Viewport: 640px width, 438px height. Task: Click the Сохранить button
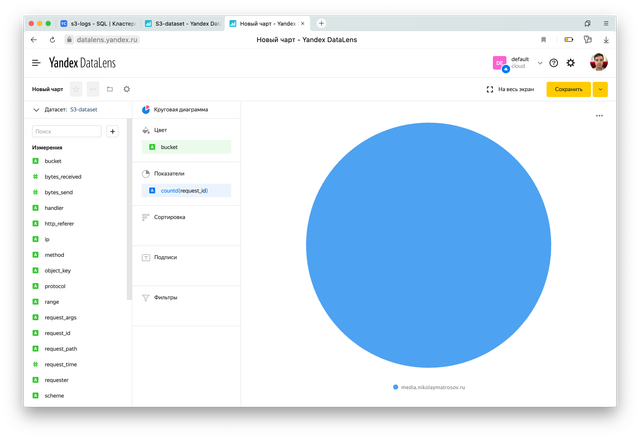pos(568,89)
